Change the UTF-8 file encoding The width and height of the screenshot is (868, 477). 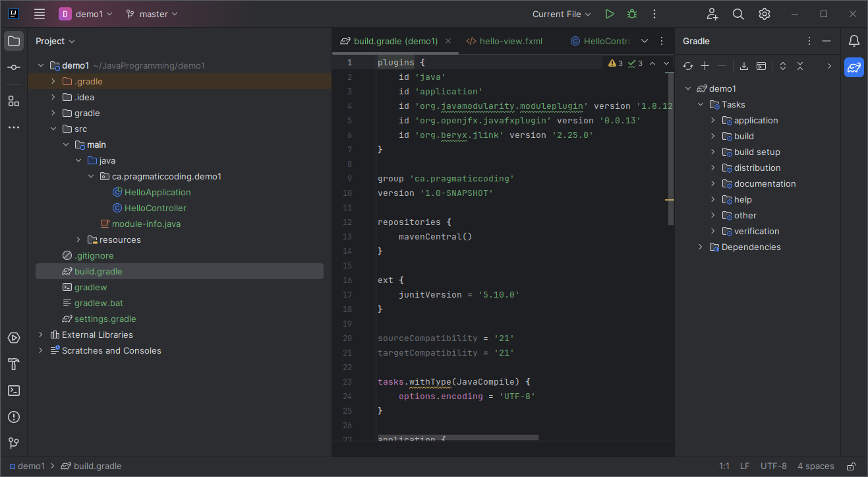click(774, 466)
